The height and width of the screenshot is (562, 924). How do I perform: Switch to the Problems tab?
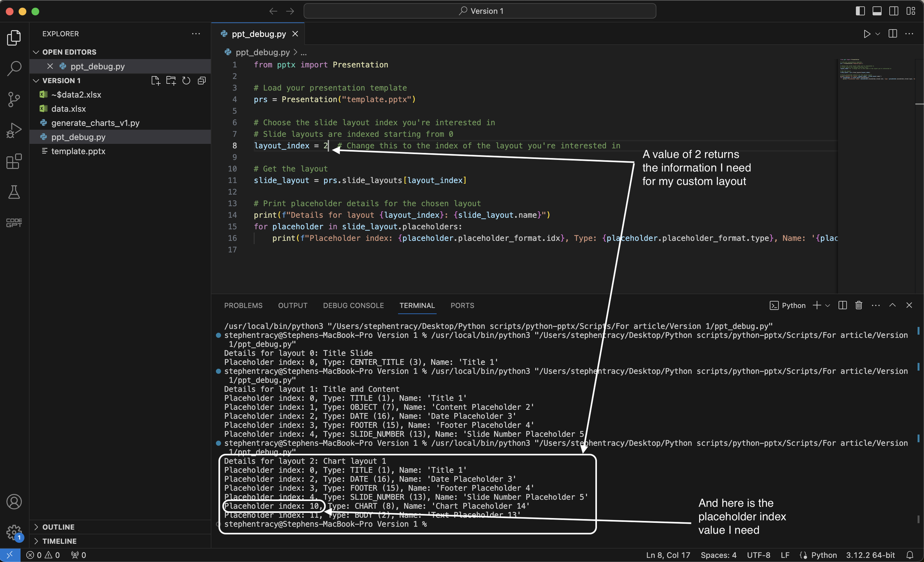click(243, 305)
